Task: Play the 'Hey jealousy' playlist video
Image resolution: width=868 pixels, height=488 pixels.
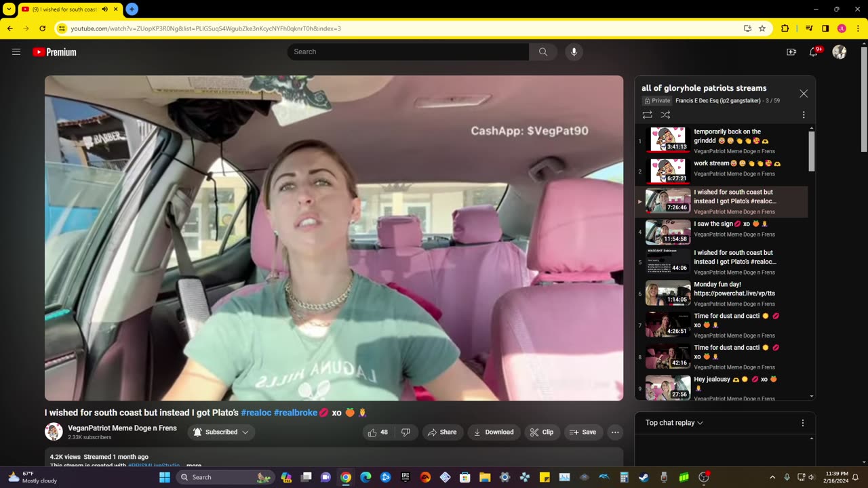Action: click(722, 386)
